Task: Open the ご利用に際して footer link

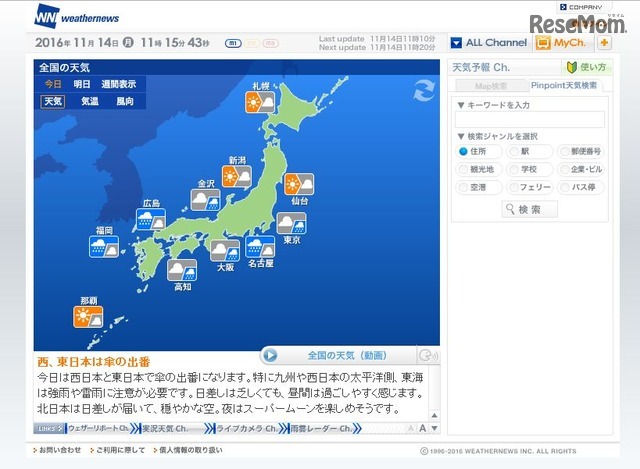Action: coord(118,450)
